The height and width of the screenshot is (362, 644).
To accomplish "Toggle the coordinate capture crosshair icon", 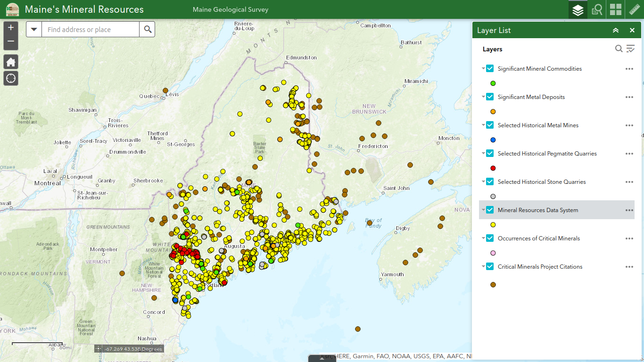I will pyautogui.click(x=98, y=349).
